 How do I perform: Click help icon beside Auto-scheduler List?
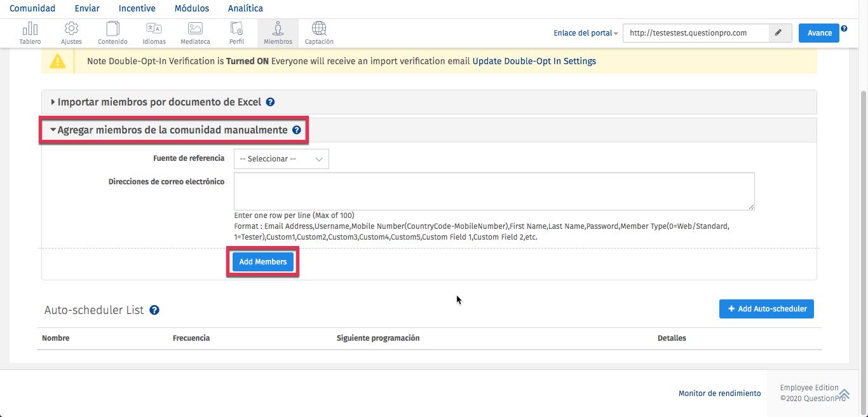(154, 310)
